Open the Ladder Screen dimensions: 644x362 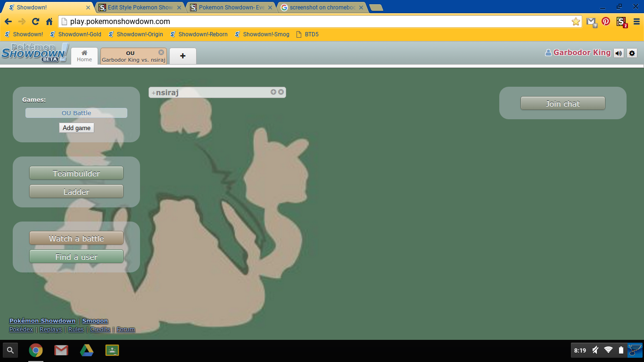click(76, 191)
